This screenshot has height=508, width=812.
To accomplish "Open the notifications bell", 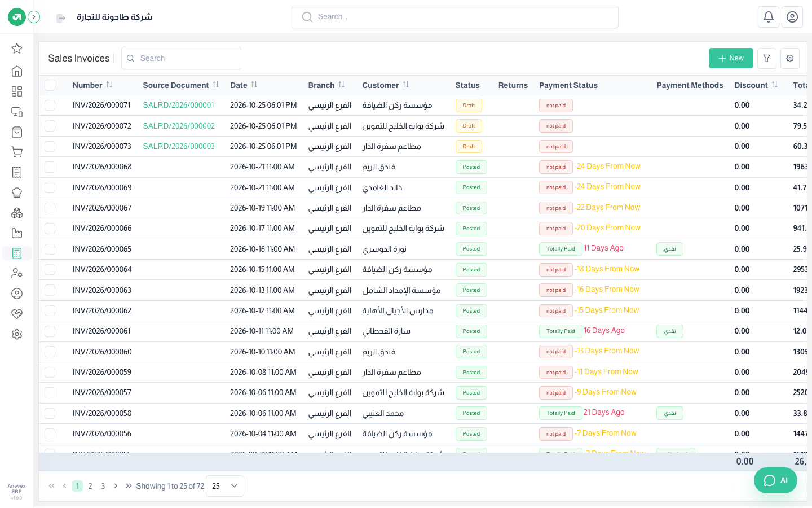I will click(769, 17).
